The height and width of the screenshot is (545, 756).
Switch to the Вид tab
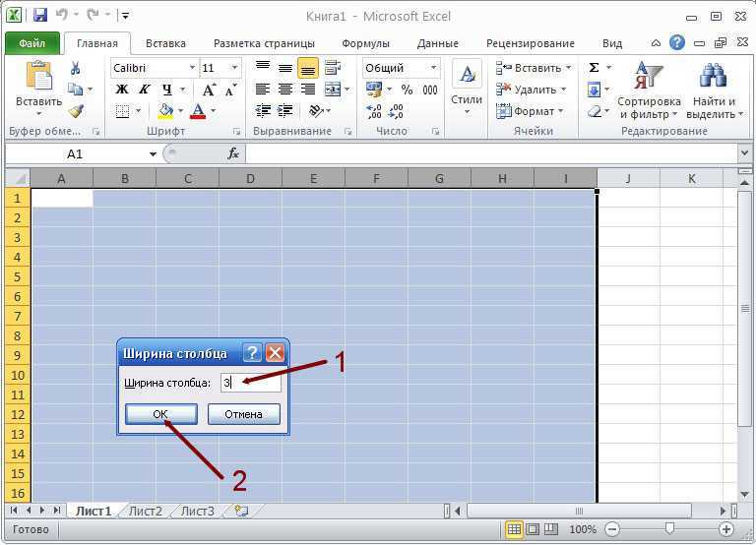(612, 43)
